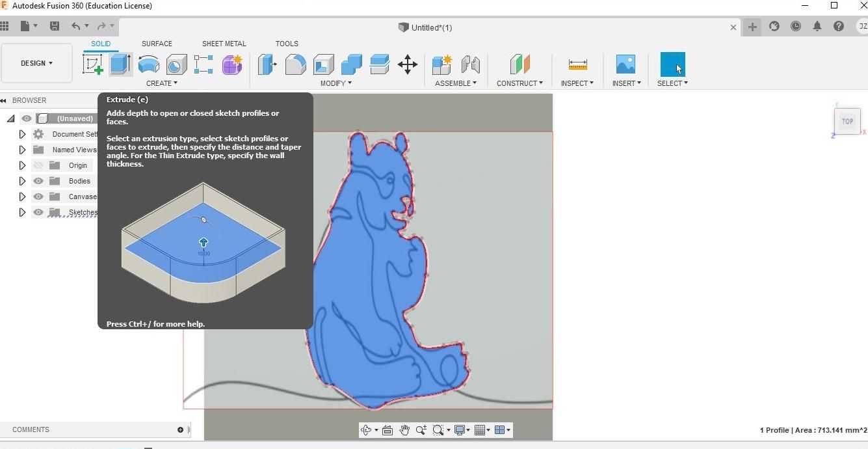Toggle visibility of the Unsaved root component
Screen dimensions: 868x449
tap(27, 118)
